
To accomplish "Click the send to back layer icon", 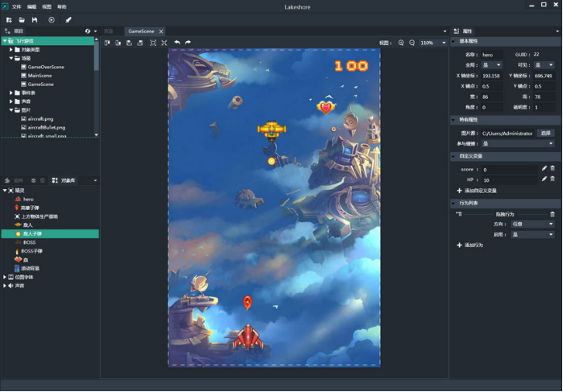I will pyautogui.click(x=140, y=43).
